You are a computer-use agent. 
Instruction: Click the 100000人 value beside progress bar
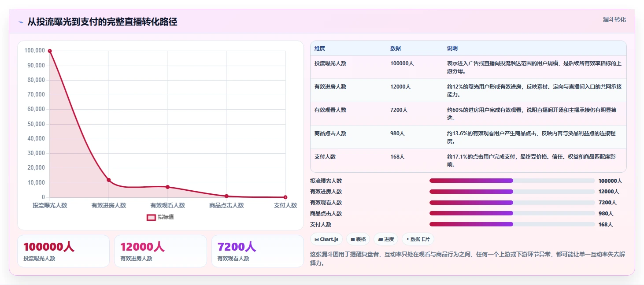[x=610, y=181]
